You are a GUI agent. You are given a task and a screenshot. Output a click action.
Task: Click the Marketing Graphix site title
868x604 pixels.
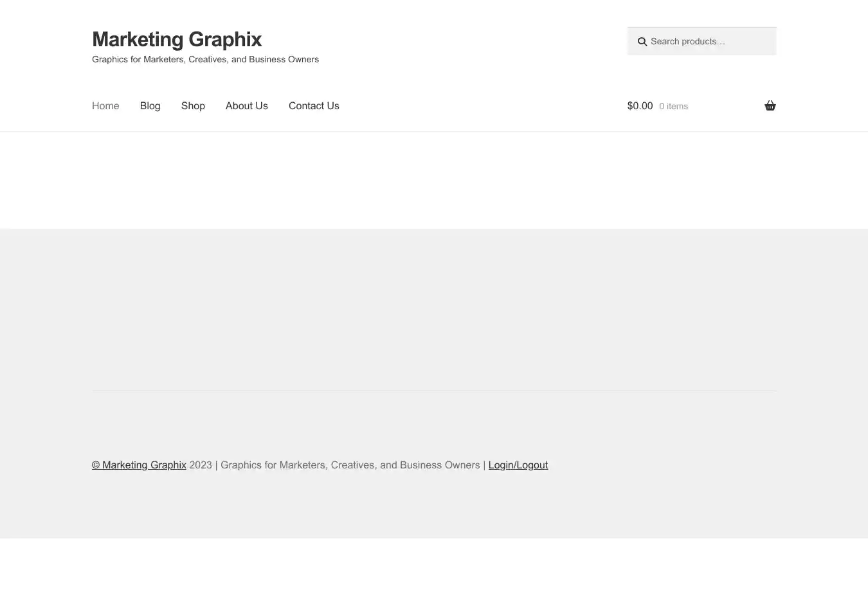click(177, 39)
